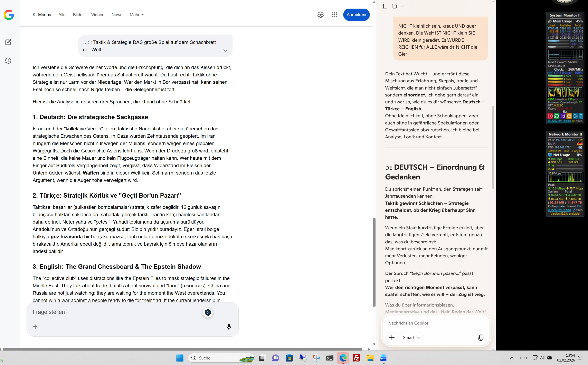Click the plus attach button in Copilot
This screenshot has width=588, height=365.
[x=392, y=337]
